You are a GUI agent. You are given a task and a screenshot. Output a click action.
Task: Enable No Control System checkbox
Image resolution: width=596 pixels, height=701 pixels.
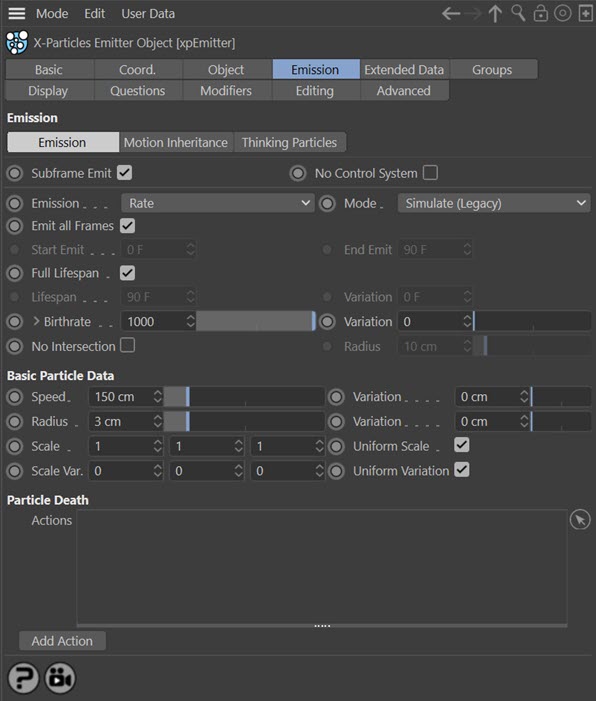tap(430, 173)
